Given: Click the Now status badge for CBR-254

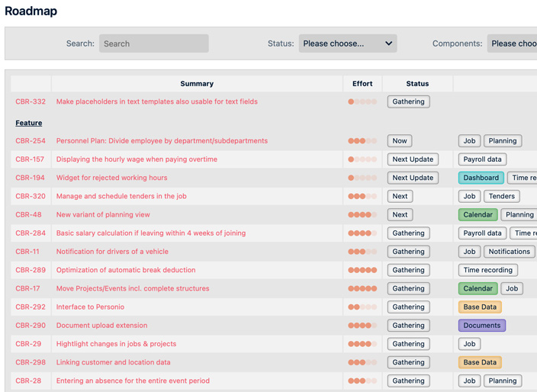Looking at the screenshot, I should click(x=399, y=141).
